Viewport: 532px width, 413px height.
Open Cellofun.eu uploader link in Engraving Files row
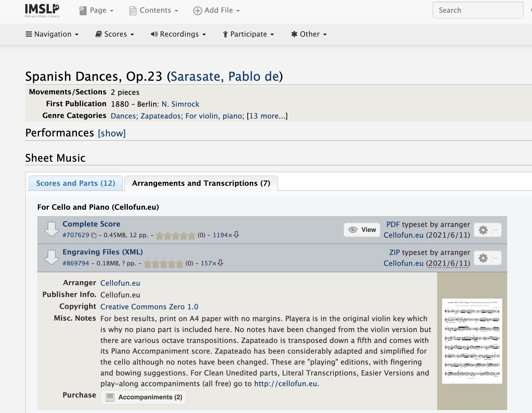(404, 264)
